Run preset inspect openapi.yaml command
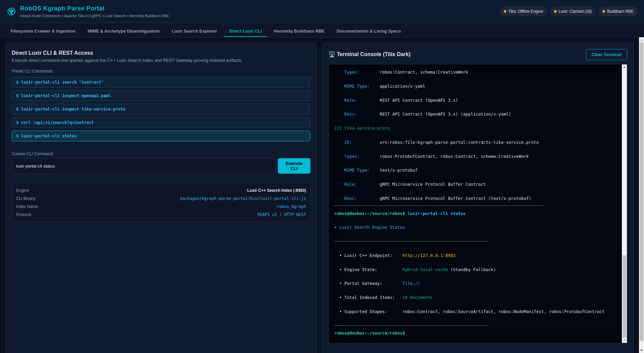 point(161,96)
